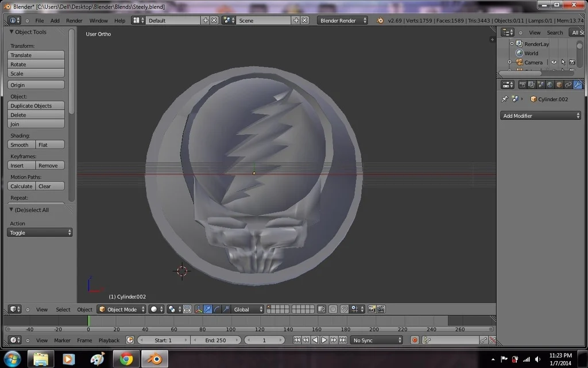Open the Marker menu in timeline
588x368 pixels.
pyautogui.click(x=62, y=340)
